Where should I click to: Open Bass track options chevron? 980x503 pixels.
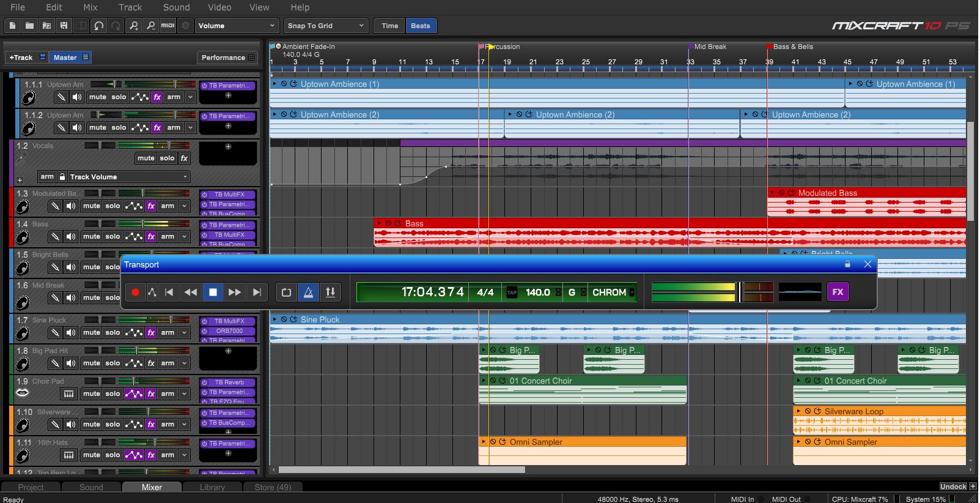[184, 236]
